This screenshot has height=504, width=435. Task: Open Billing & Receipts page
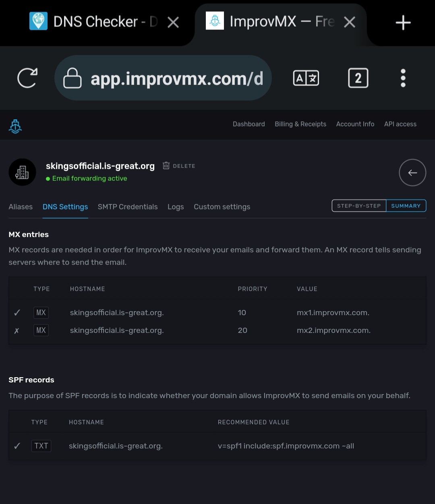click(300, 124)
